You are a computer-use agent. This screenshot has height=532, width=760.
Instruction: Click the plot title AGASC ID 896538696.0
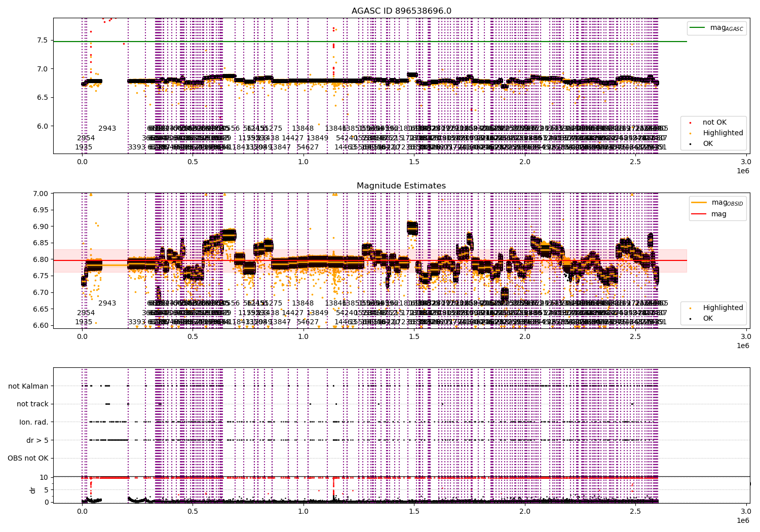pos(401,11)
